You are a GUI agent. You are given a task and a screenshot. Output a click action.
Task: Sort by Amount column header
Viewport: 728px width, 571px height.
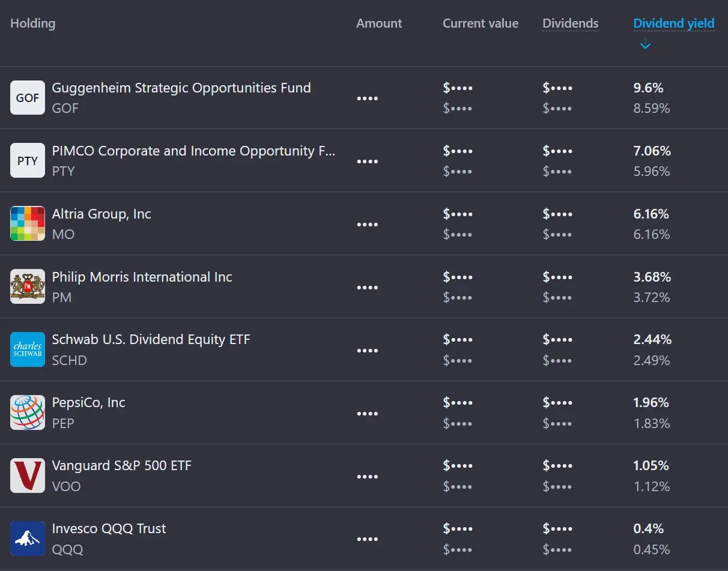379,23
